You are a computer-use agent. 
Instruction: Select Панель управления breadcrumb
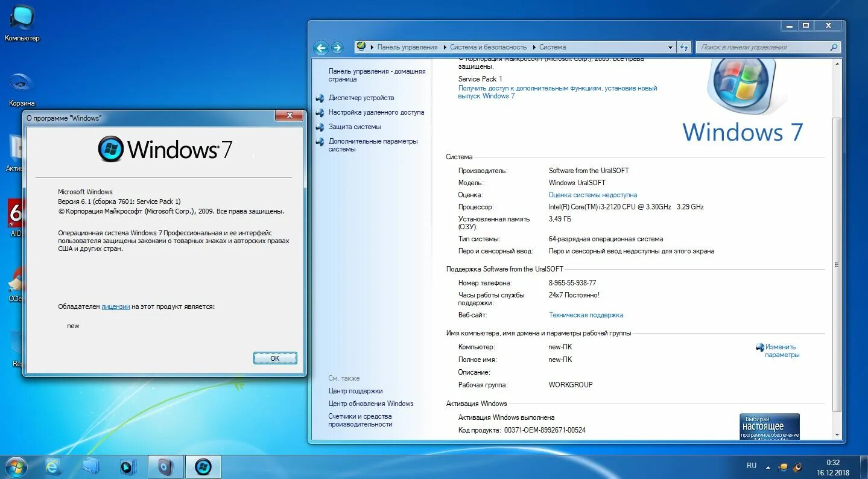click(x=408, y=47)
